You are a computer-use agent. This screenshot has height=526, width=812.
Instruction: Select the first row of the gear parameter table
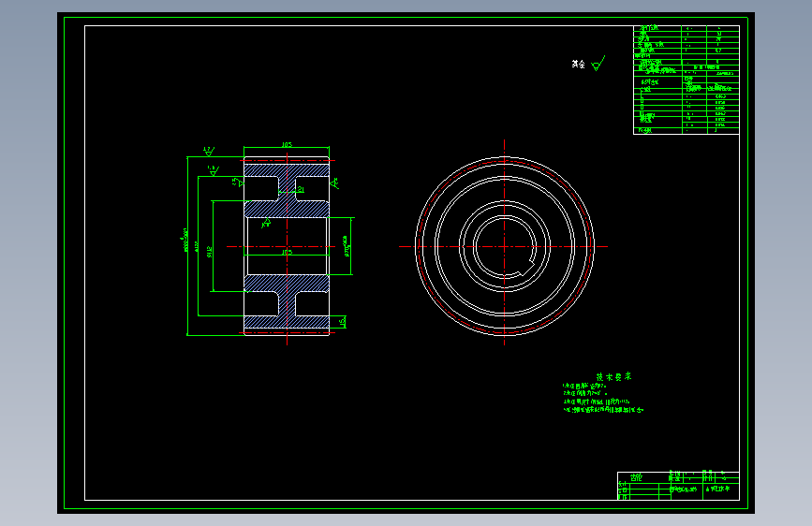tap(687, 28)
